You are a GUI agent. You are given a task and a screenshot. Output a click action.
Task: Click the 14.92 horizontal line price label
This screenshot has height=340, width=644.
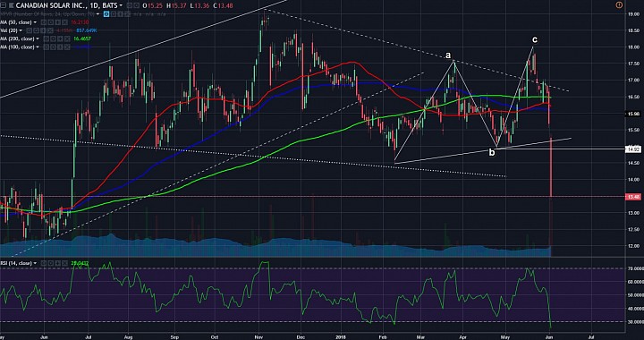tap(631, 149)
